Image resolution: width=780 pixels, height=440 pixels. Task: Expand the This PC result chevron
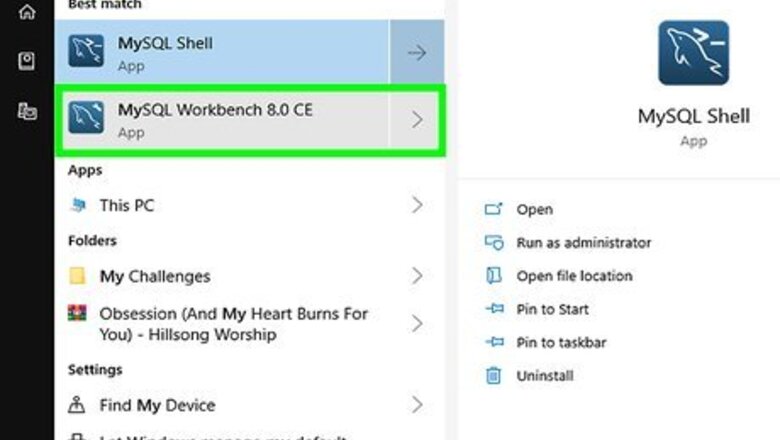pyautogui.click(x=417, y=205)
